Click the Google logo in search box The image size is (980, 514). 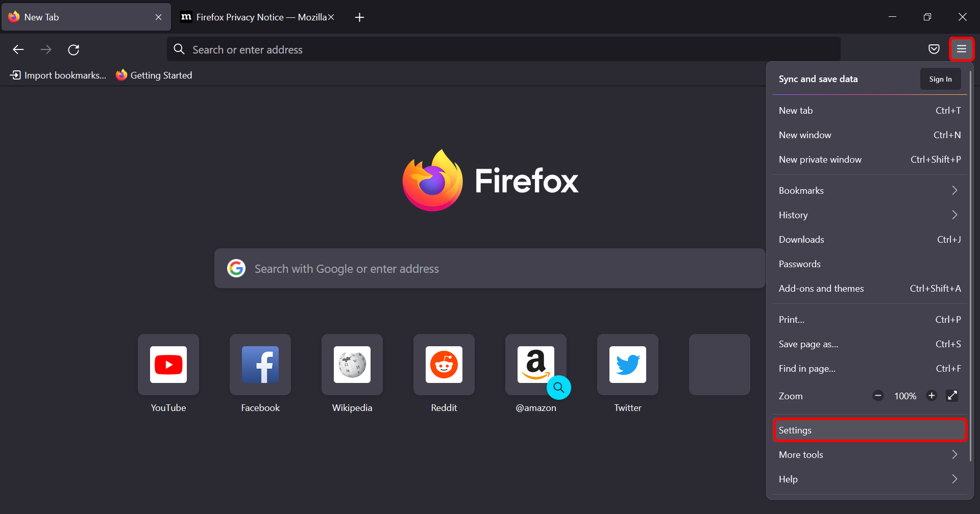[x=236, y=268]
